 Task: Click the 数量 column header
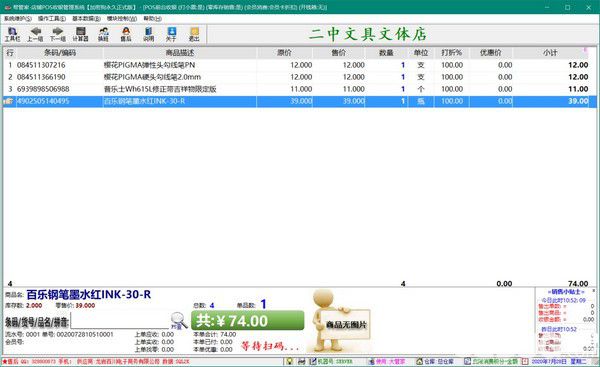click(x=386, y=53)
